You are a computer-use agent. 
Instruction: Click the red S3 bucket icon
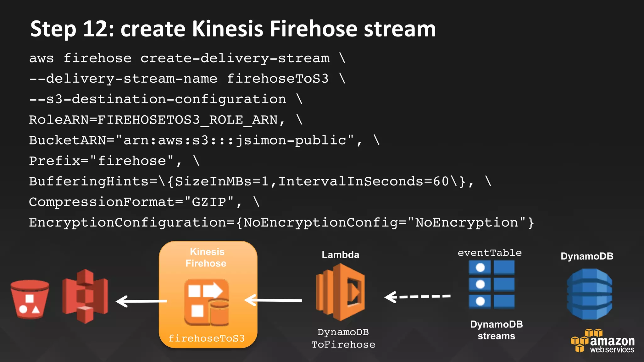click(x=30, y=299)
